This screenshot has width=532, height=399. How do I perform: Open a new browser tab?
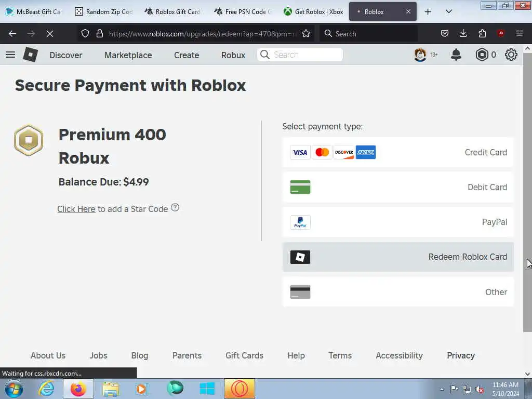click(x=428, y=12)
